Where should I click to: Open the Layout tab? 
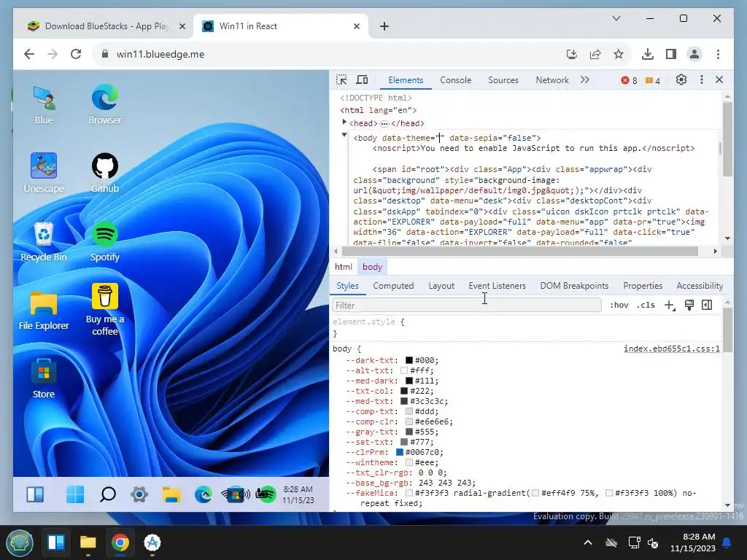coord(441,286)
